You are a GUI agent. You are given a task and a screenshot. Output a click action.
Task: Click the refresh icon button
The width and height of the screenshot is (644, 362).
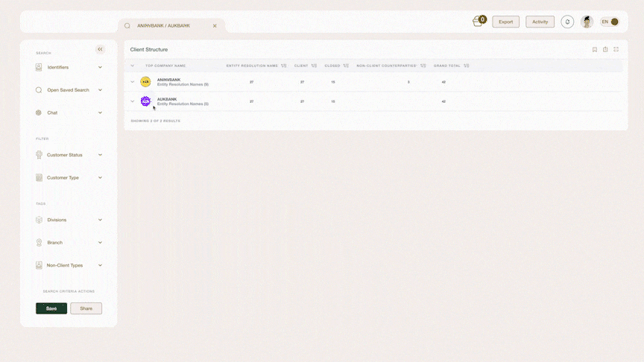567,22
